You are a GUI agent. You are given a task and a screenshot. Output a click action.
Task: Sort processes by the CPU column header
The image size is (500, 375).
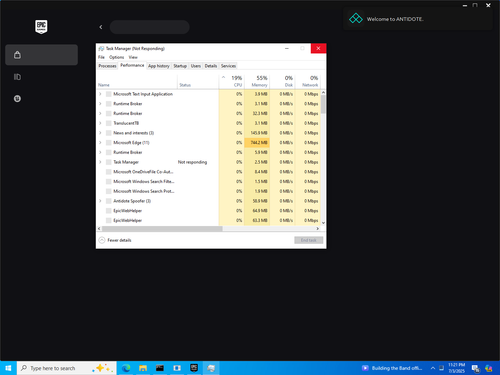tap(232, 81)
